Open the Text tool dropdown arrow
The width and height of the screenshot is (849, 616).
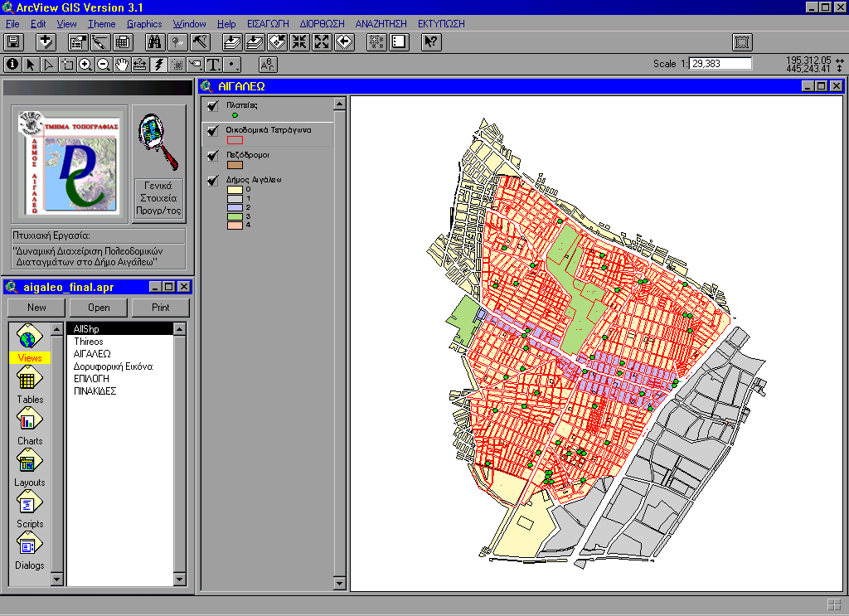[219, 68]
